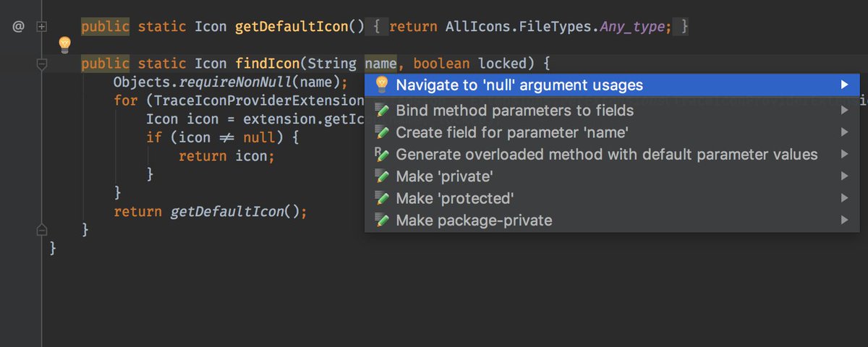Click the yellow lightbulb intention icon in the editor

coord(64,44)
